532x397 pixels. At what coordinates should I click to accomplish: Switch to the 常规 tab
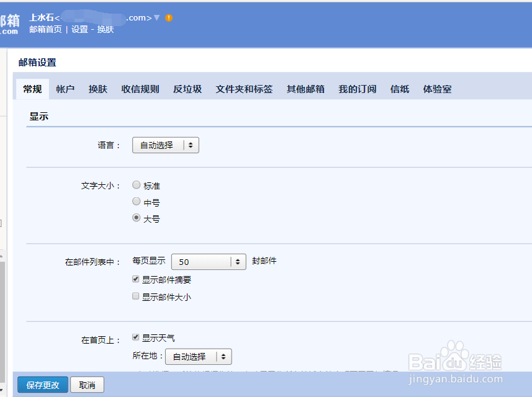[x=32, y=89]
